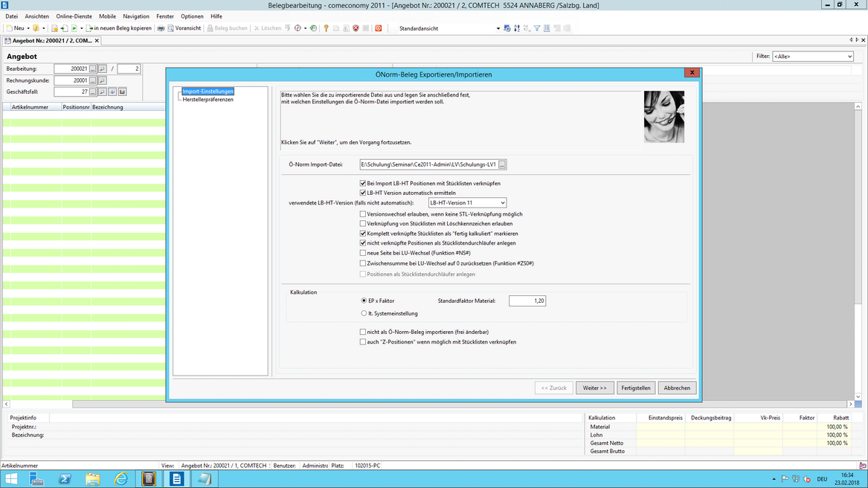Click the Voransicht preview toolbar icon
This screenshot has width=868, height=488.
click(x=183, y=28)
